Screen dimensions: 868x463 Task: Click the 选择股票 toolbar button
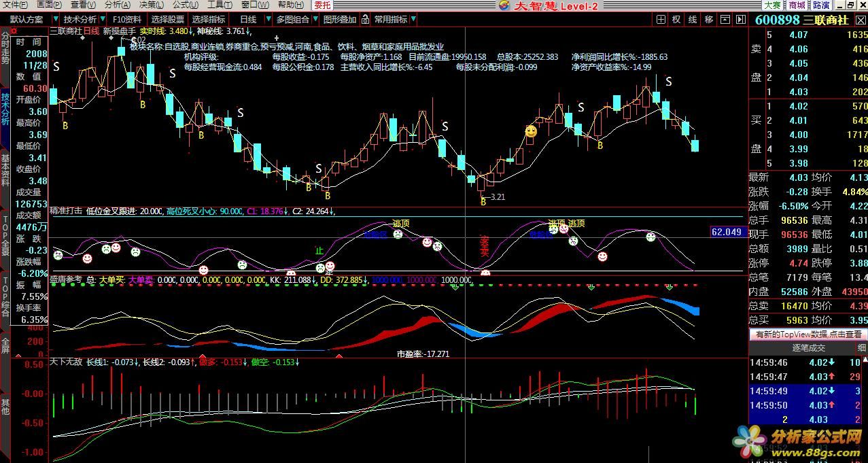168,20
